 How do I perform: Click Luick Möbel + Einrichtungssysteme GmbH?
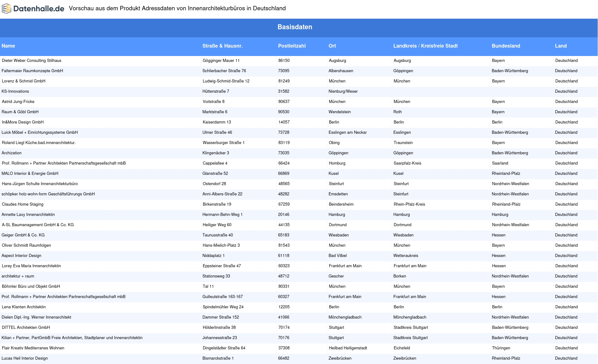tap(40, 133)
